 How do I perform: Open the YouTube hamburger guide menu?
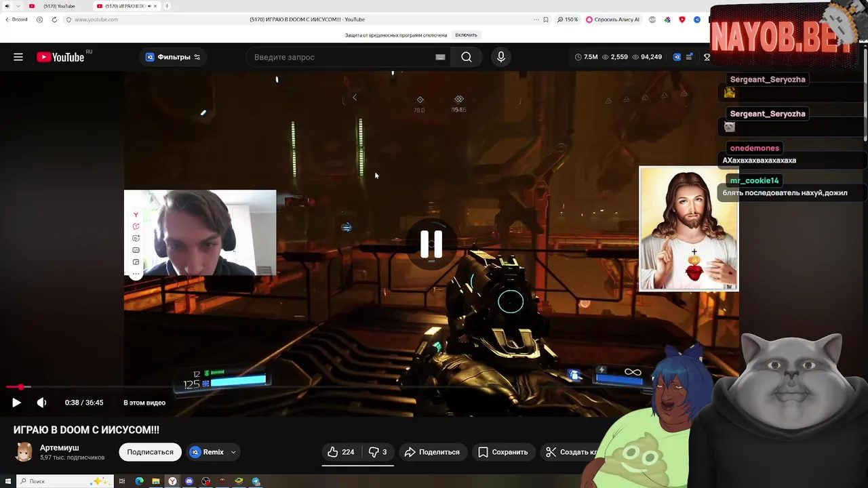(18, 57)
